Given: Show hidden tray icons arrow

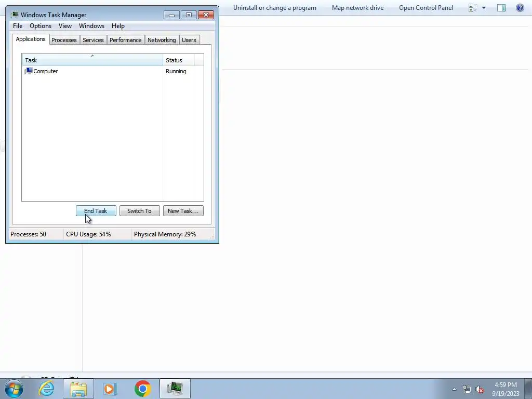Looking at the screenshot, I should point(454,389).
